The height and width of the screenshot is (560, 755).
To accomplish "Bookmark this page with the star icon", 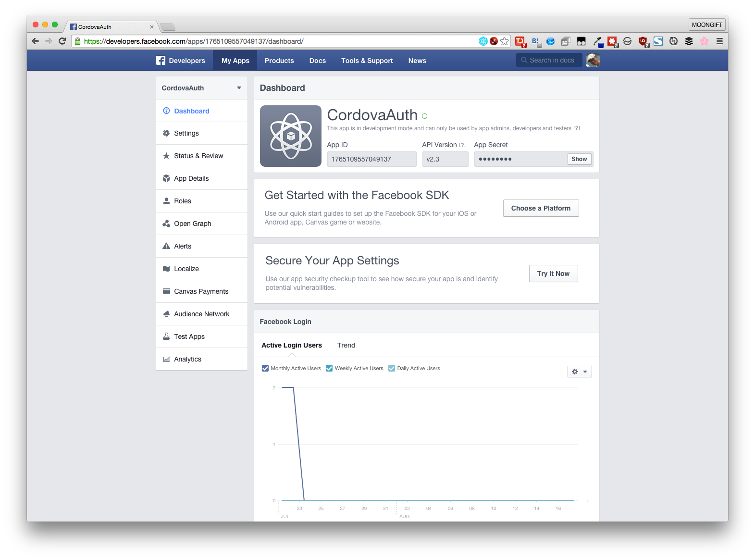I will [x=504, y=41].
